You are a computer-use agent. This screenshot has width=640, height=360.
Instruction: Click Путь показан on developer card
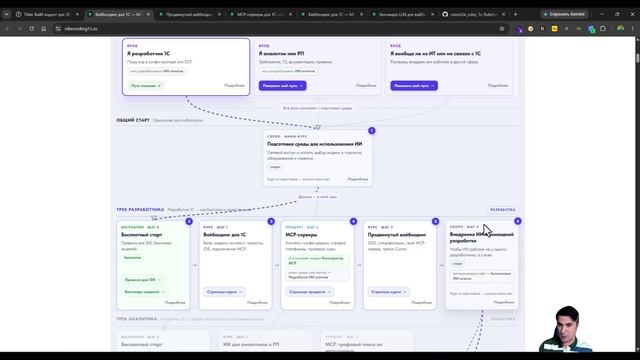(146, 86)
